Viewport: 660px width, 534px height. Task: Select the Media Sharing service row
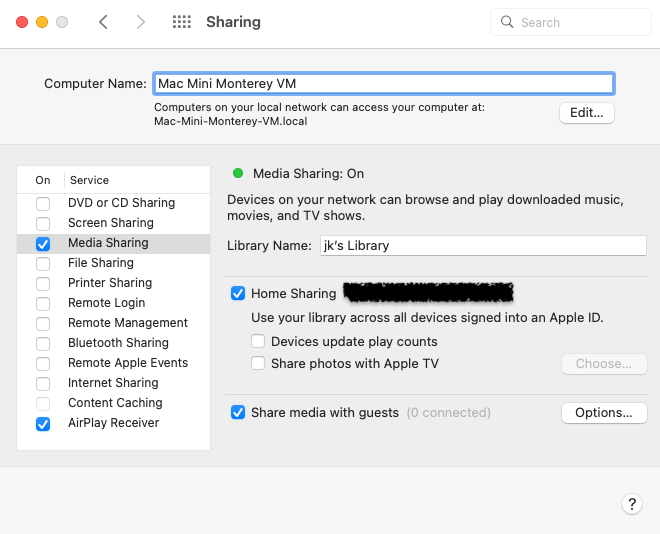114,243
